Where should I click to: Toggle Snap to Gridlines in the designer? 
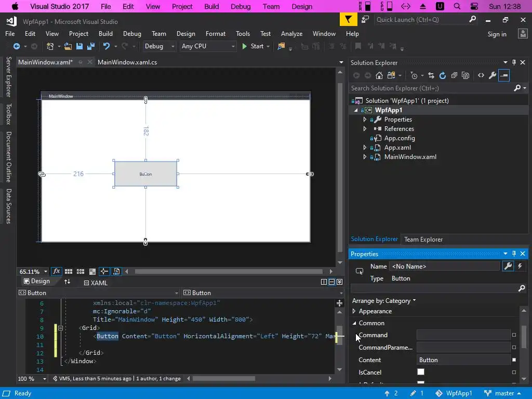pos(81,271)
